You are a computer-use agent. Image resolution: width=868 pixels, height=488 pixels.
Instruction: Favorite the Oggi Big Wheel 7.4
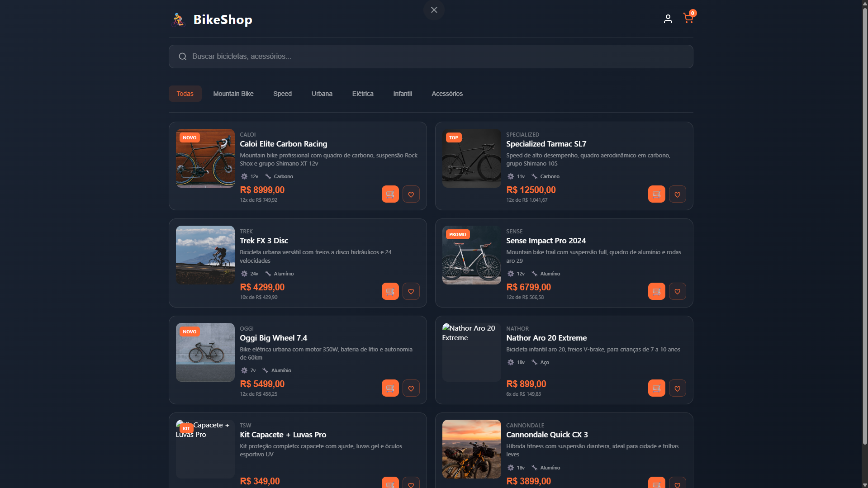coord(411,388)
